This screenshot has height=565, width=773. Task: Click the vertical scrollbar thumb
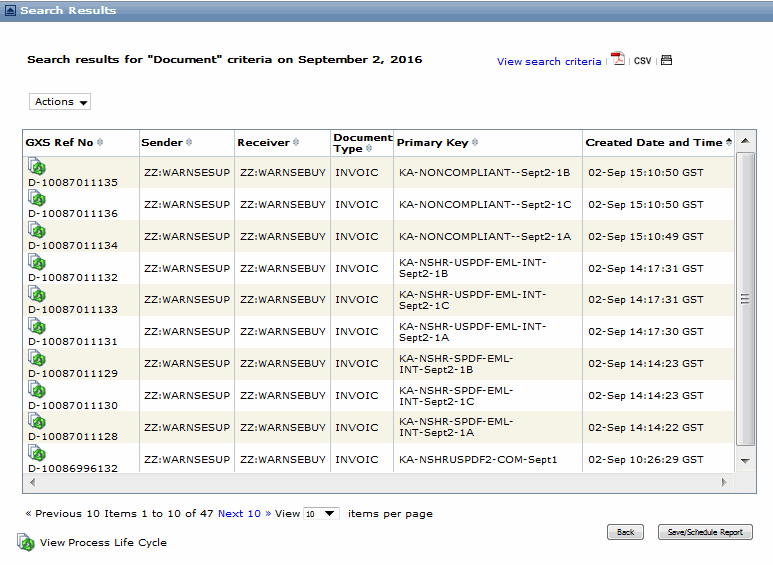pos(745,298)
